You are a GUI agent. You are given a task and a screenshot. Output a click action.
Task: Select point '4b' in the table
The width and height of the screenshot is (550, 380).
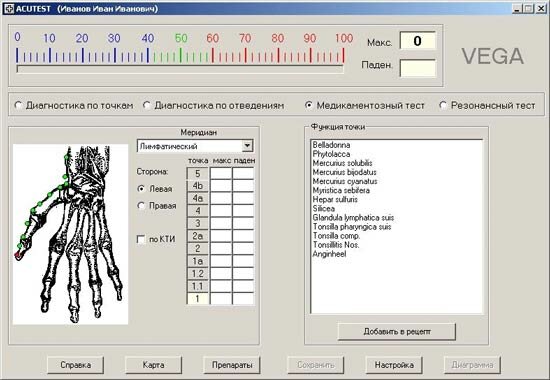point(197,186)
